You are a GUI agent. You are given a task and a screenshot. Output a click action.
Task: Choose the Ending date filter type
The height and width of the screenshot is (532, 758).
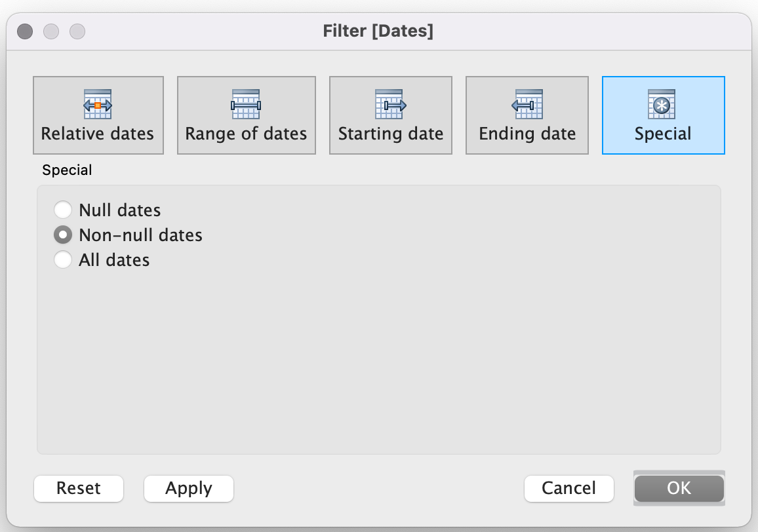pos(527,115)
